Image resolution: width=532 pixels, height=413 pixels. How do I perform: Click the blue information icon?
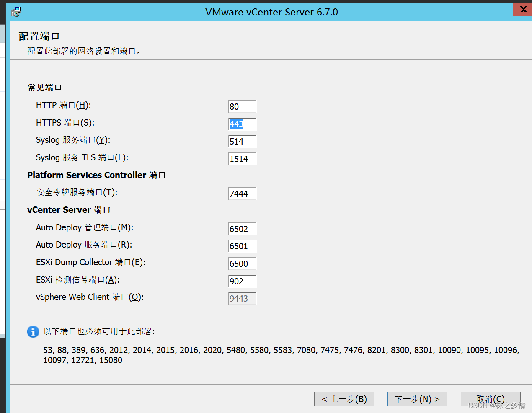[x=33, y=332]
